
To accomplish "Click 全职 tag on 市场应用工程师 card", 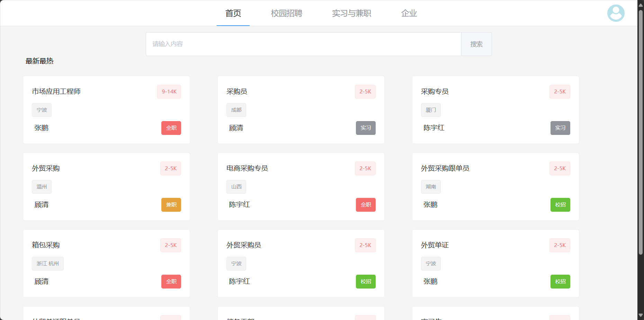I will pyautogui.click(x=171, y=128).
